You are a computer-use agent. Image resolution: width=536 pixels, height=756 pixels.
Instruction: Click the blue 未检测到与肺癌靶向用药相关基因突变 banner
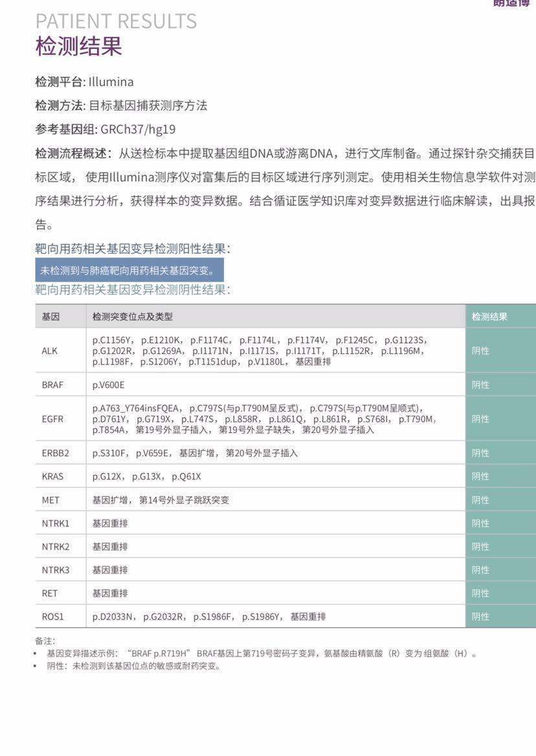(129, 269)
